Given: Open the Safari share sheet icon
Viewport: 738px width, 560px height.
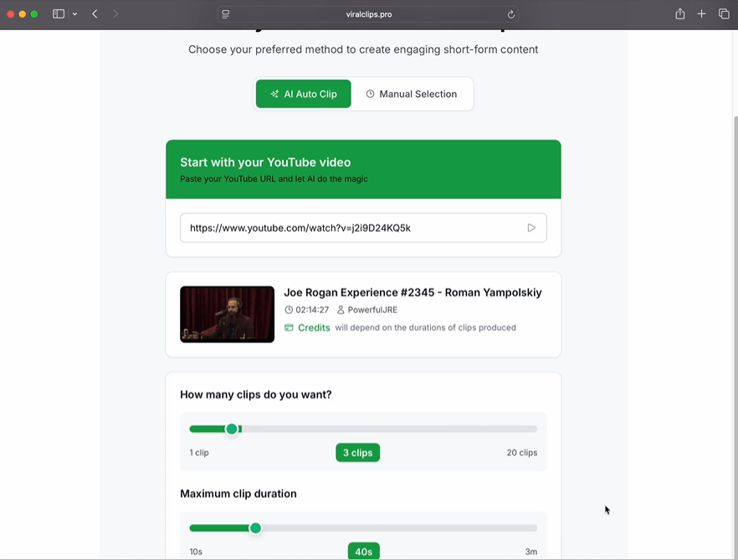Looking at the screenshot, I should 679,13.
